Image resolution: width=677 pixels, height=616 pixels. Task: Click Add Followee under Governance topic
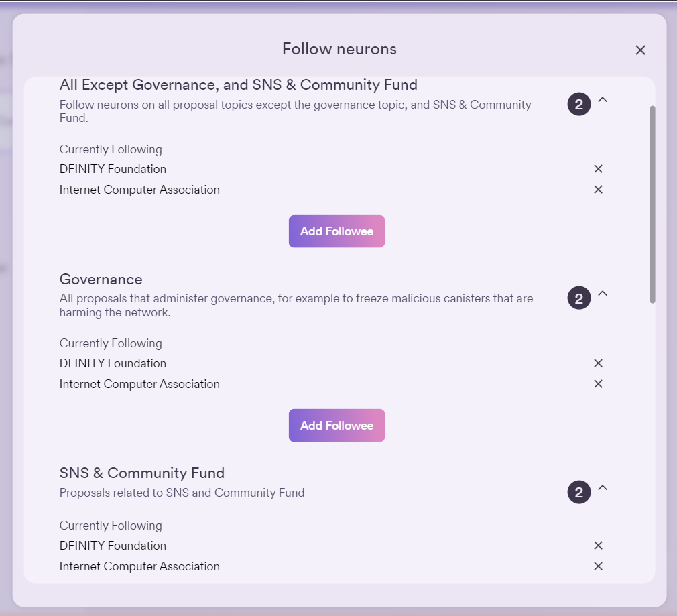[336, 426]
